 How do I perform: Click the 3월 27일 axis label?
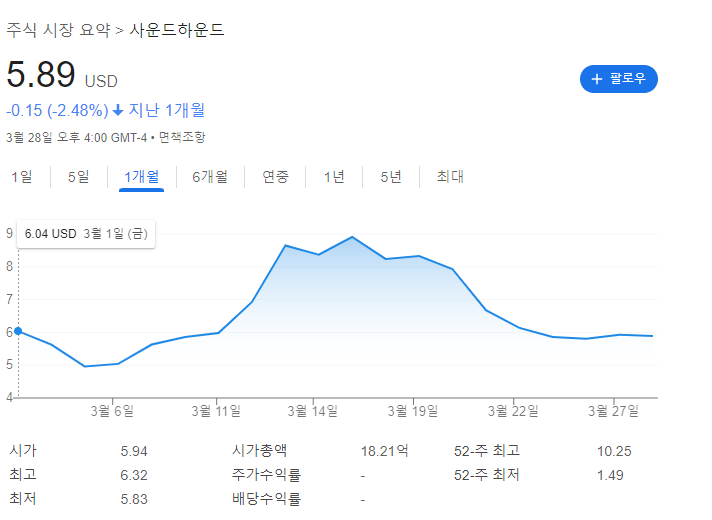[x=613, y=411]
